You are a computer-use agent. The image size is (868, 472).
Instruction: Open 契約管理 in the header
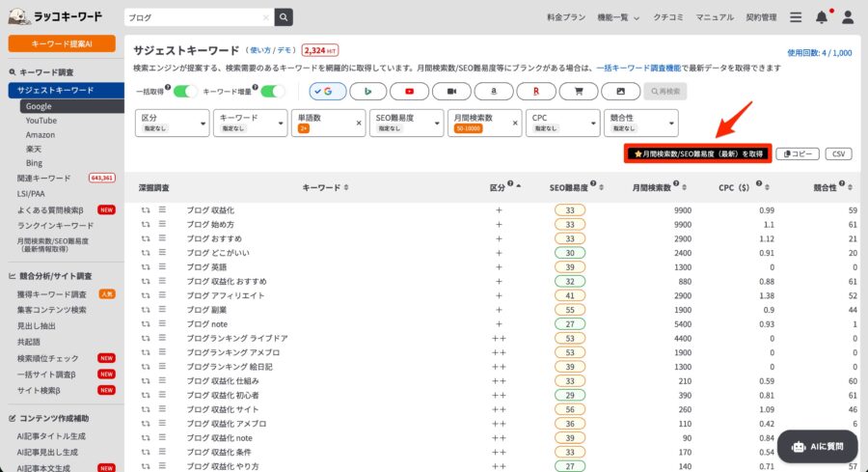pyautogui.click(x=761, y=17)
